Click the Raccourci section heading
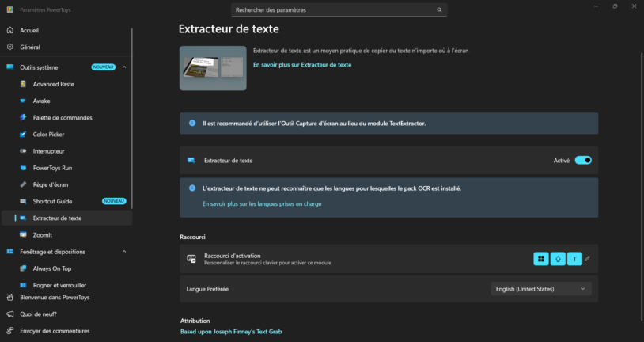Image resolution: width=644 pixels, height=342 pixels. [x=192, y=237]
